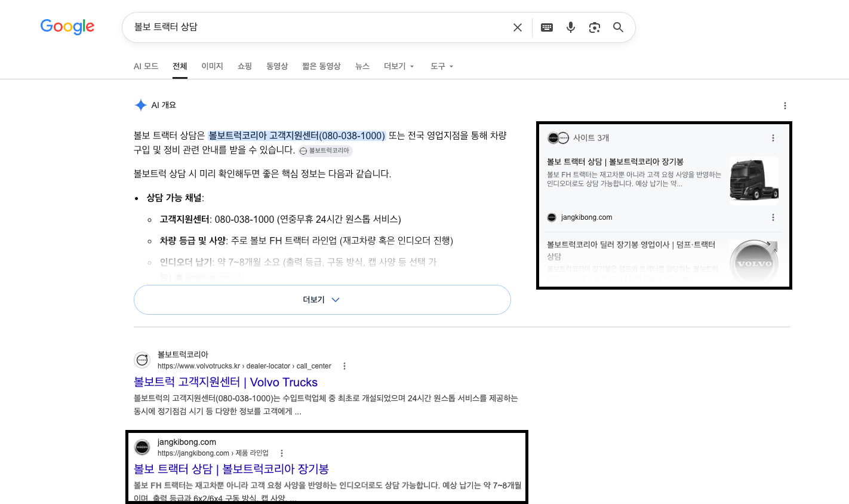Image resolution: width=849 pixels, height=504 pixels.
Task: Click the AI 개요 sparkle icon
Action: point(140,105)
